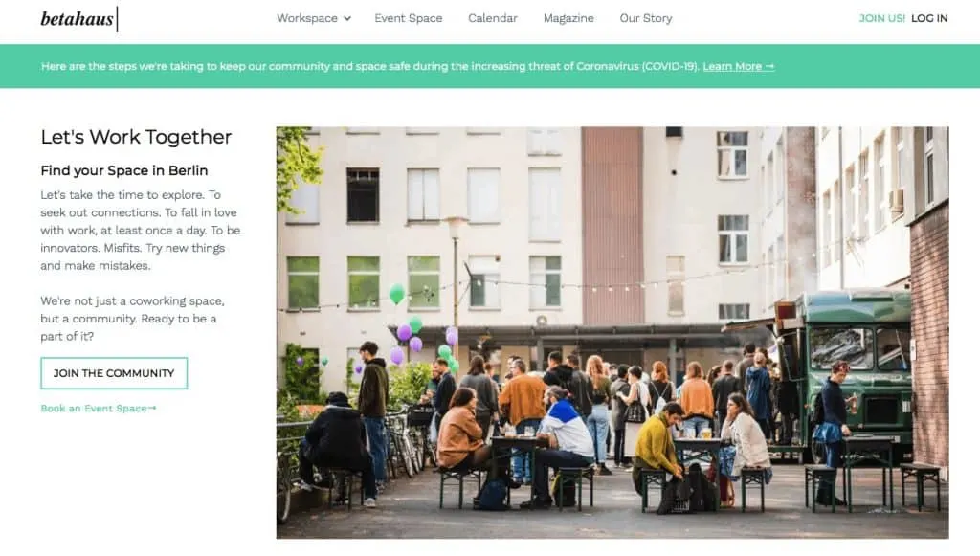Select Magazine in the navigation bar
Image resolution: width=980 pixels, height=556 pixels.
tap(568, 19)
